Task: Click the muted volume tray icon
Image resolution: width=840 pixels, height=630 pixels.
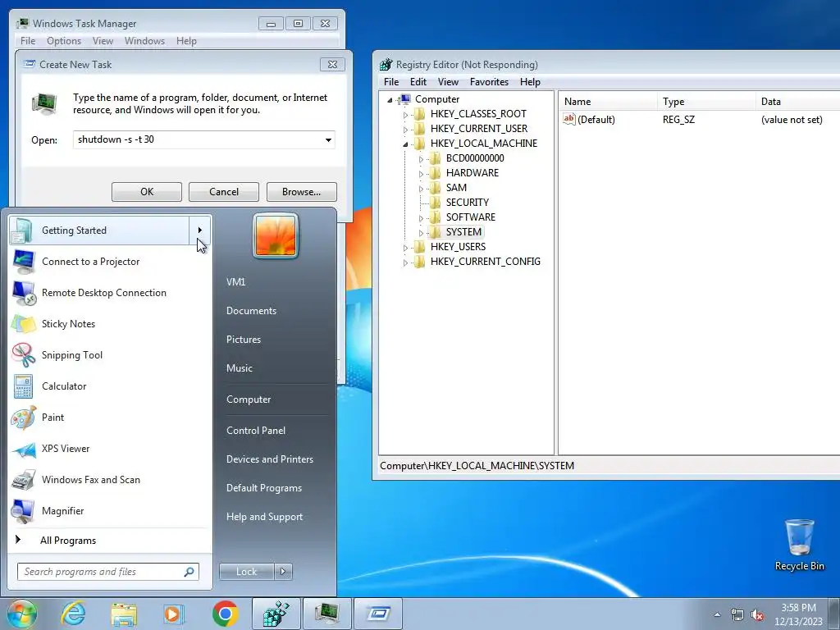Action: point(757,615)
